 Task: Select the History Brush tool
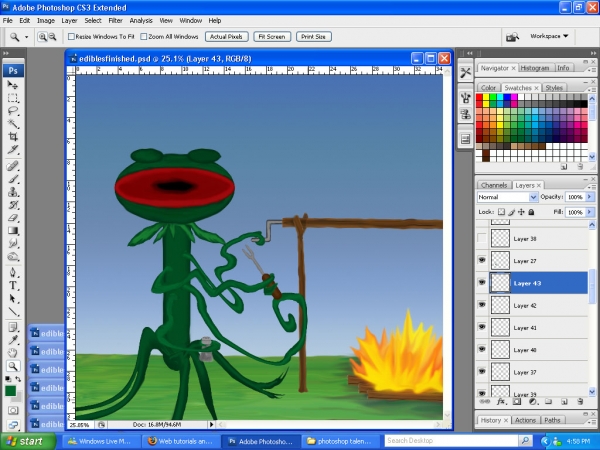(13, 205)
